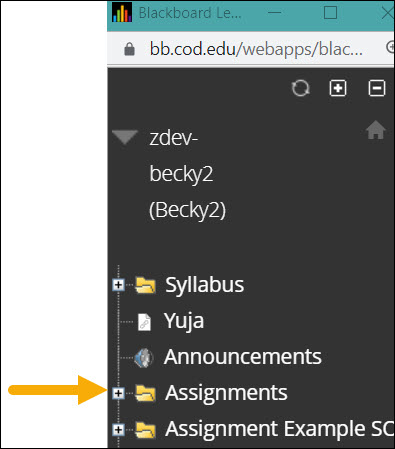Open the Syllabus item
The image size is (395, 449).
tap(204, 285)
